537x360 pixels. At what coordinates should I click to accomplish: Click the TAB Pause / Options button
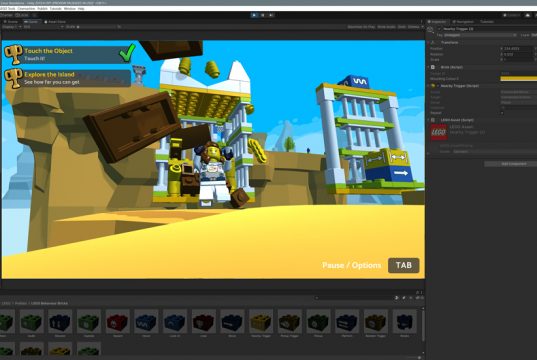(x=403, y=265)
